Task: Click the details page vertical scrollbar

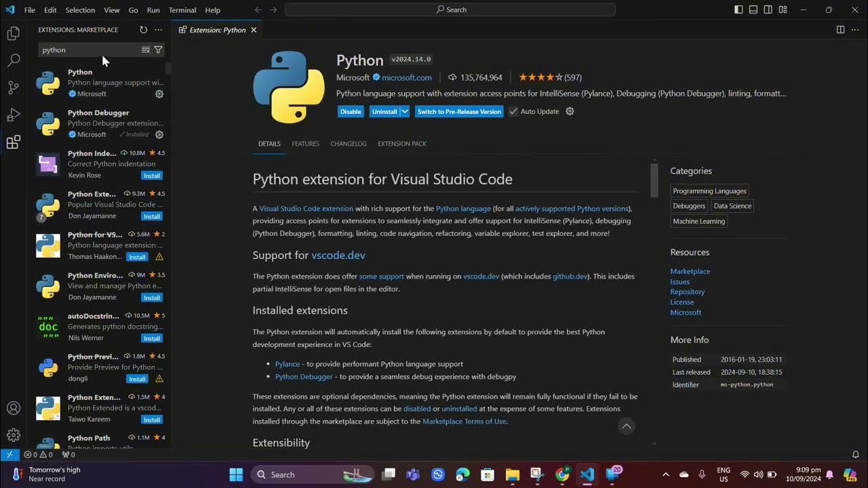Action: coord(654,180)
